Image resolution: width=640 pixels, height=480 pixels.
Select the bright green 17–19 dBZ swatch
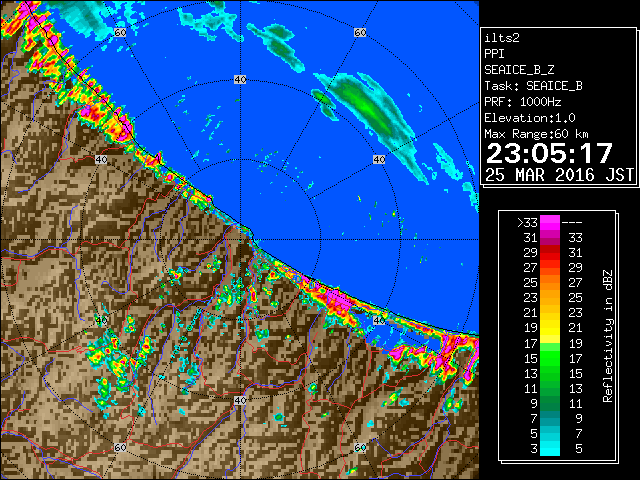tap(550, 347)
